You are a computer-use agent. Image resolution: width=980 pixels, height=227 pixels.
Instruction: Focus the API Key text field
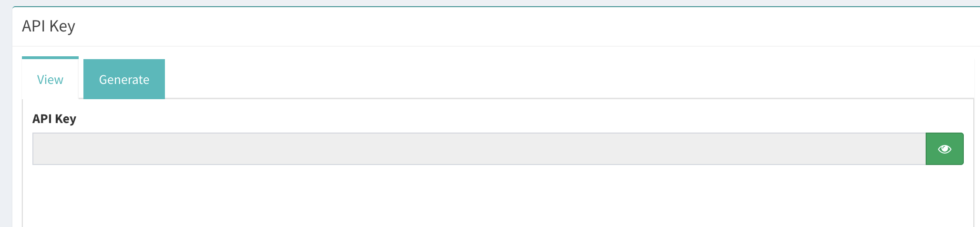click(479, 149)
